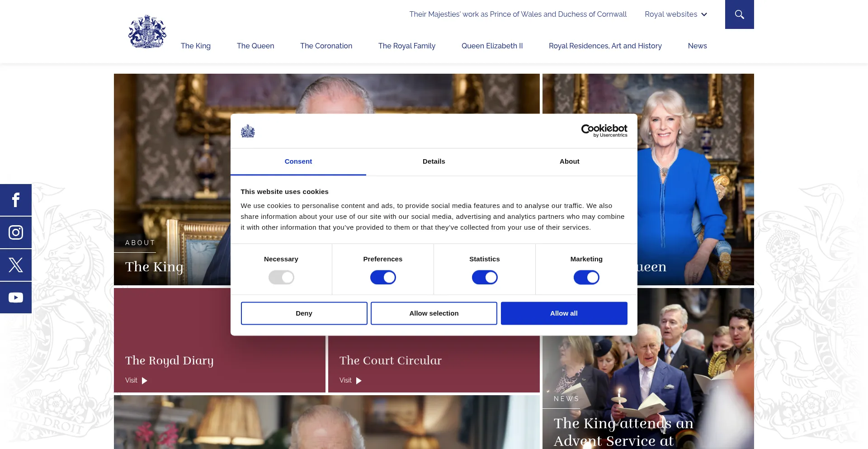868x449 pixels.
Task: Open The Royal Family menu
Action: 407,46
